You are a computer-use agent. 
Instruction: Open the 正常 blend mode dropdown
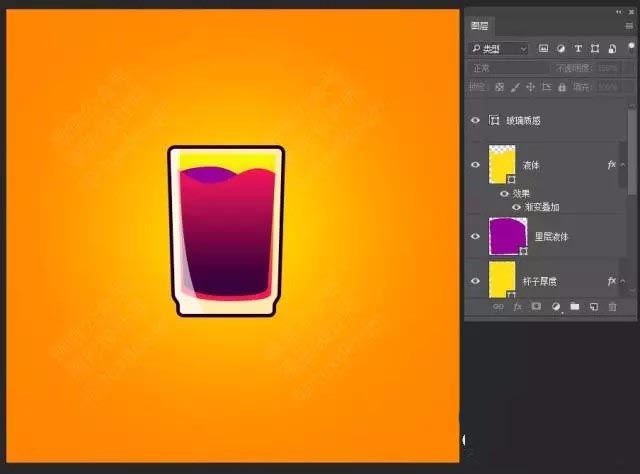pyautogui.click(x=509, y=68)
